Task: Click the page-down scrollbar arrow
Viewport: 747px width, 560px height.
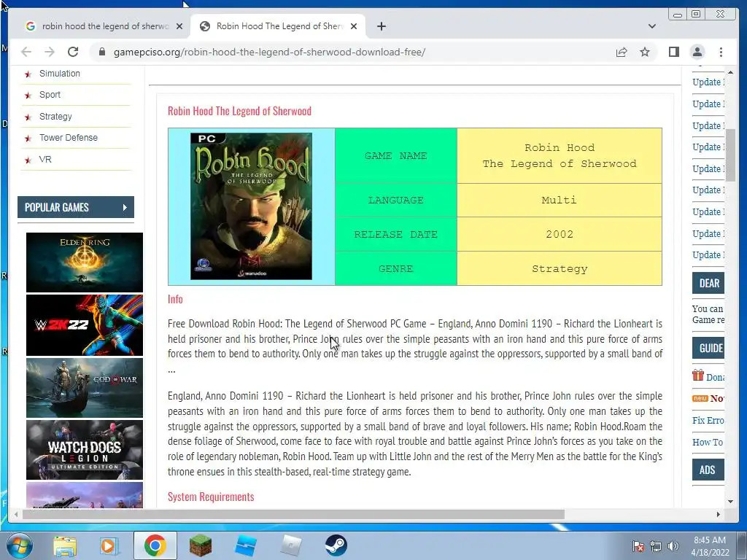Action: pos(730,502)
